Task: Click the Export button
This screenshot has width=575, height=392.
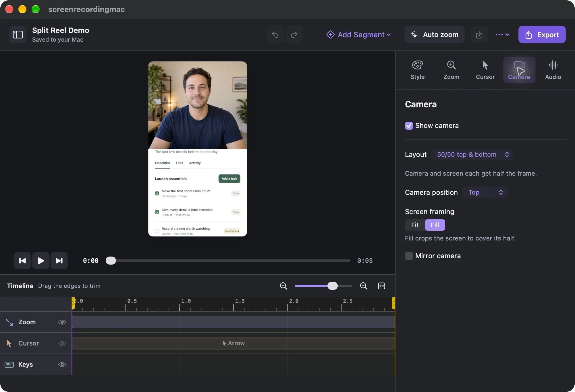Action: pyautogui.click(x=542, y=35)
